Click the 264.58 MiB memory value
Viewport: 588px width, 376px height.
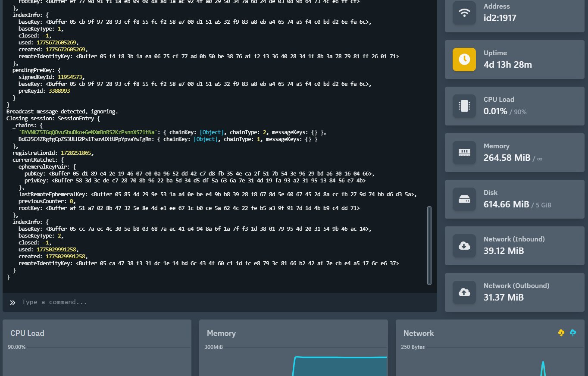click(x=507, y=158)
